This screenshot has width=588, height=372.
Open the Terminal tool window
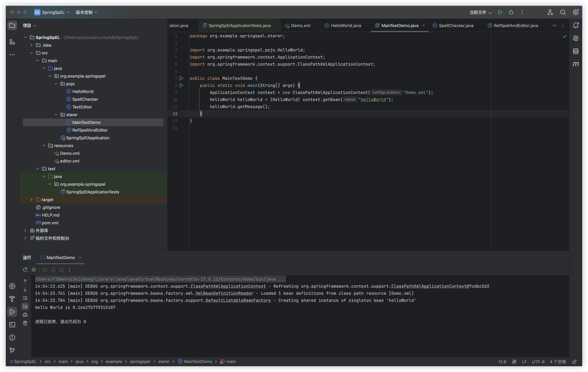point(12,325)
